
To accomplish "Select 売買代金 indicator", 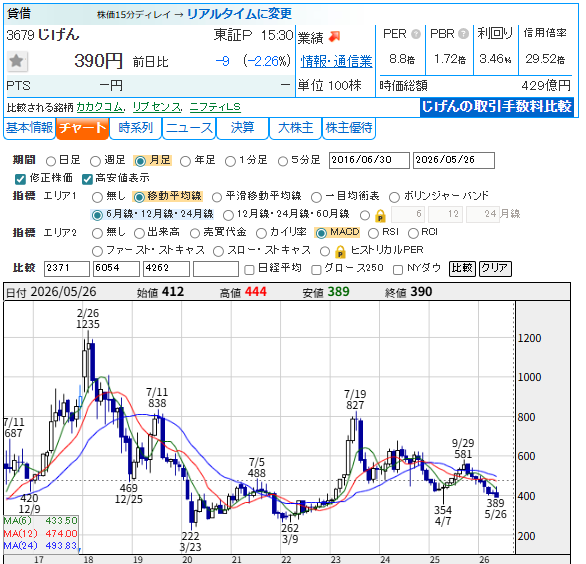I will click(195, 233).
